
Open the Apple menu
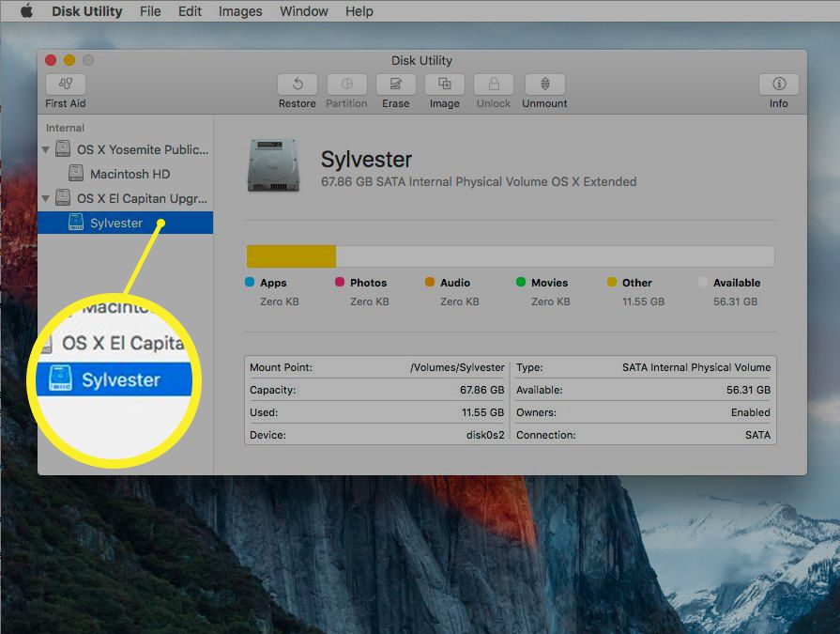pyautogui.click(x=26, y=11)
